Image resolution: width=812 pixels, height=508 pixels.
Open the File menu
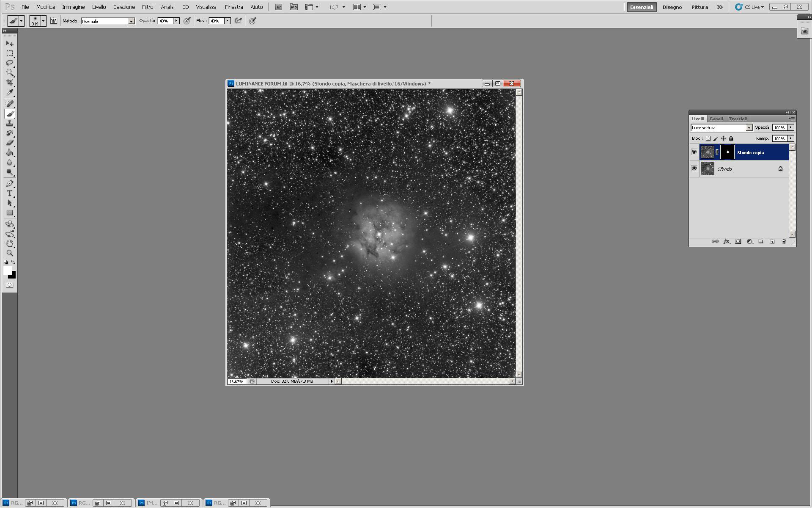pyautogui.click(x=25, y=7)
